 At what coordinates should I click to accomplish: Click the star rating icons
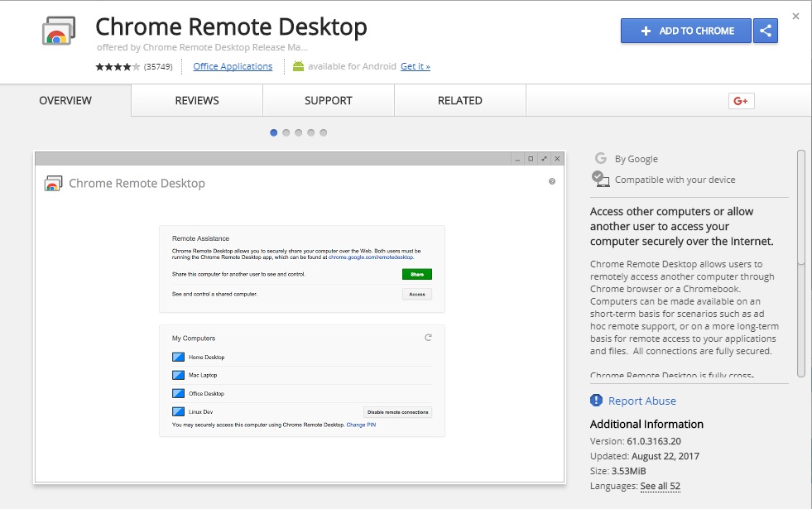click(118, 66)
